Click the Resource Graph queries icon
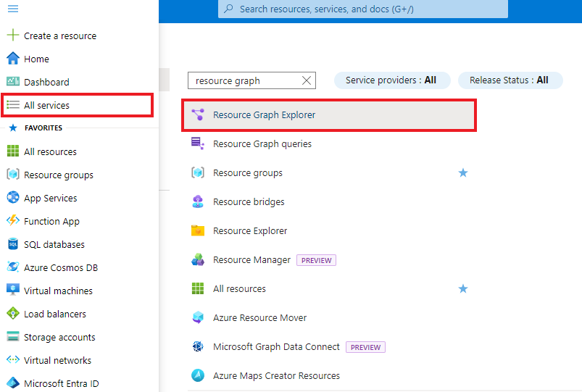The height and width of the screenshot is (392, 582). click(x=197, y=143)
